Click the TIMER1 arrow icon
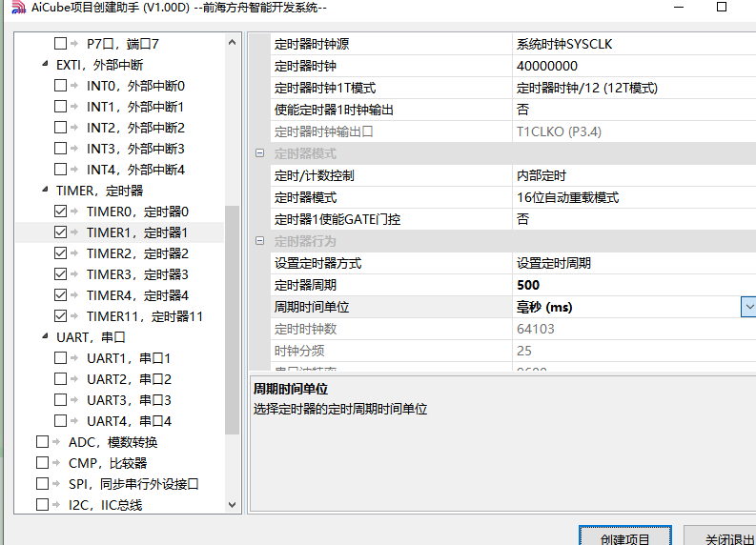 [x=74, y=232]
